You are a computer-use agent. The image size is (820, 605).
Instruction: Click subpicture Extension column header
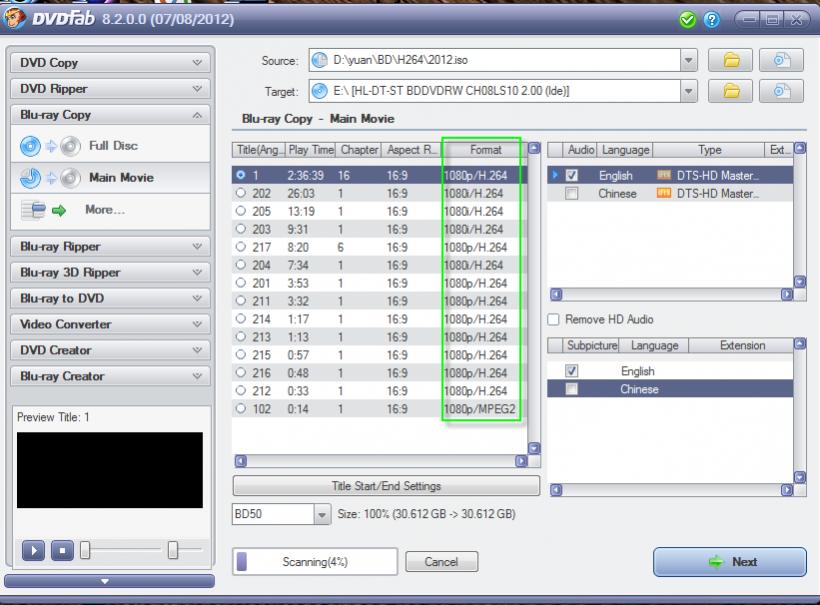point(742,346)
